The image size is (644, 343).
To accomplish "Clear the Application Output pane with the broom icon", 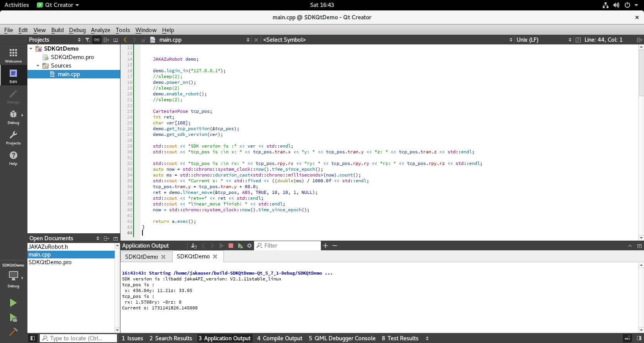I will pos(194,246).
